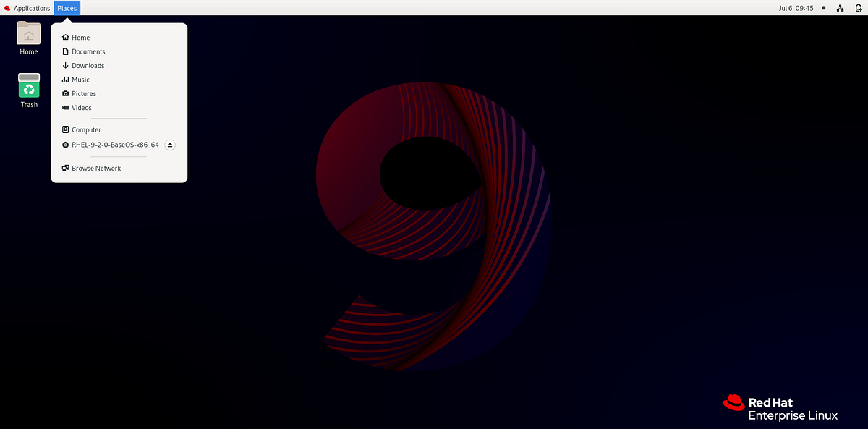Open the Trash on the desktop
Image resolution: width=868 pixels, height=429 pixels.
(28, 87)
